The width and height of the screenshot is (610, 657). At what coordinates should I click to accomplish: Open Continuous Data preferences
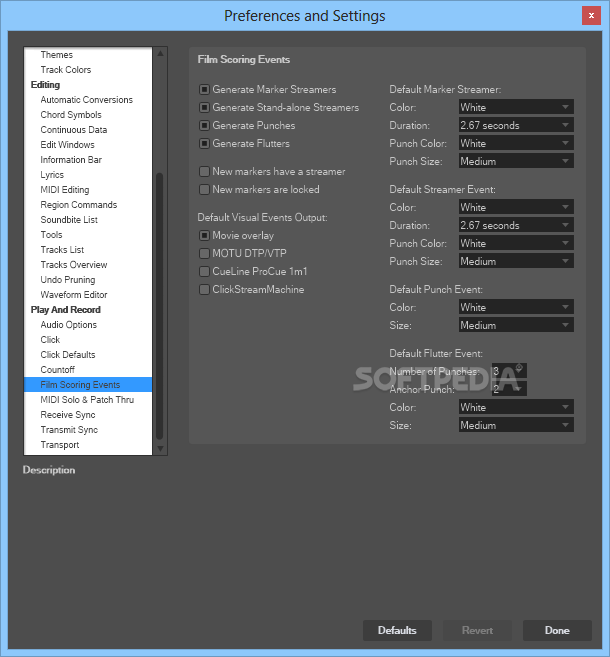tap(74, 130)
